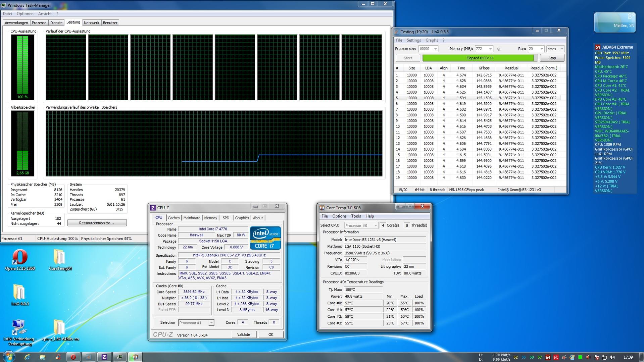Click the green square CPU usage tray icon
This screenshot has height=362, width=644.
[x=580, y=357]
